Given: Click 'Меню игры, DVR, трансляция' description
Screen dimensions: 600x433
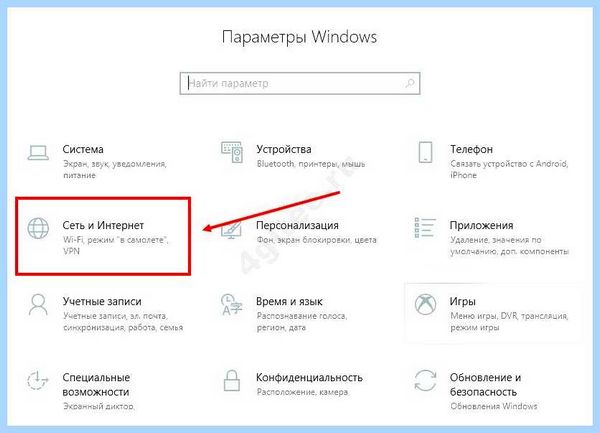Looking at the screenshot, I should [x=509, y=322].
